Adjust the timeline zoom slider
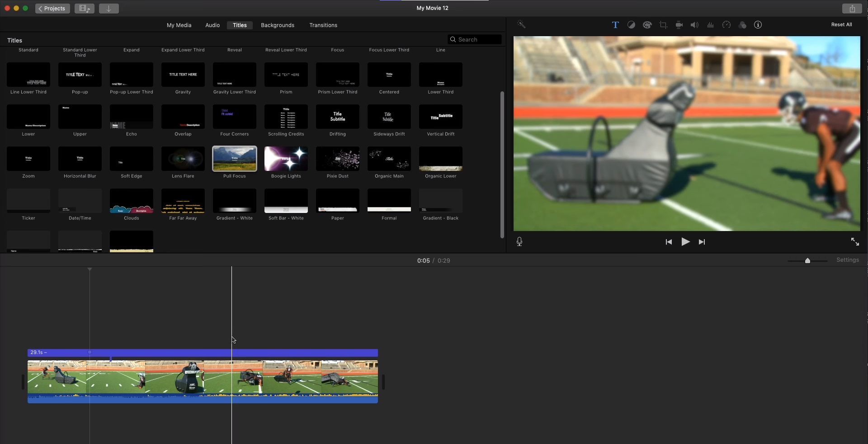The height and width of the screenshot is (444, 868). [x=807, y=261]
